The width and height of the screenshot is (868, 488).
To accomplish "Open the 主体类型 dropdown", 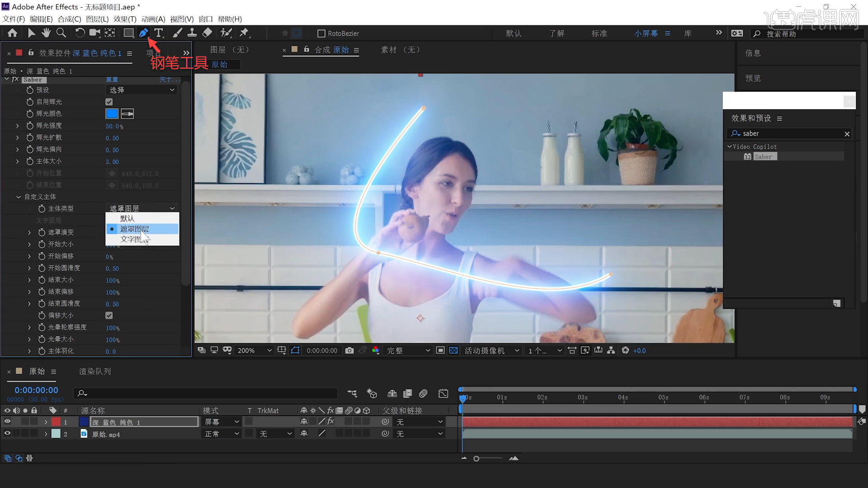I will pyautogui.click(x=142, y=208).
